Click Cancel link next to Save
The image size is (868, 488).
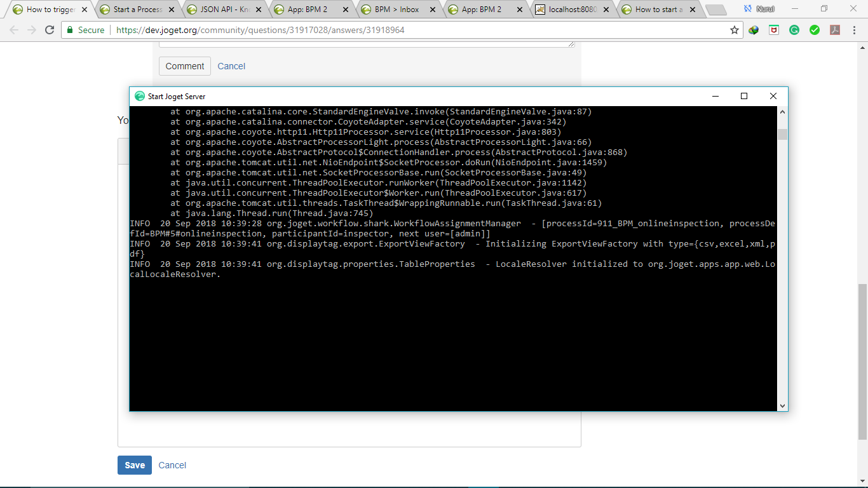pyautogui.click(x=172, y=465)
